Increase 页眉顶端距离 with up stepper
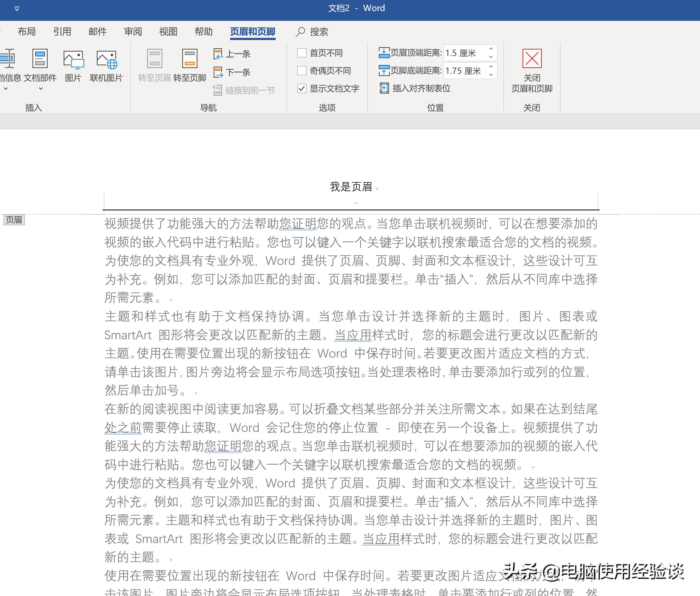700x596 pixels. tap(490, 50)
